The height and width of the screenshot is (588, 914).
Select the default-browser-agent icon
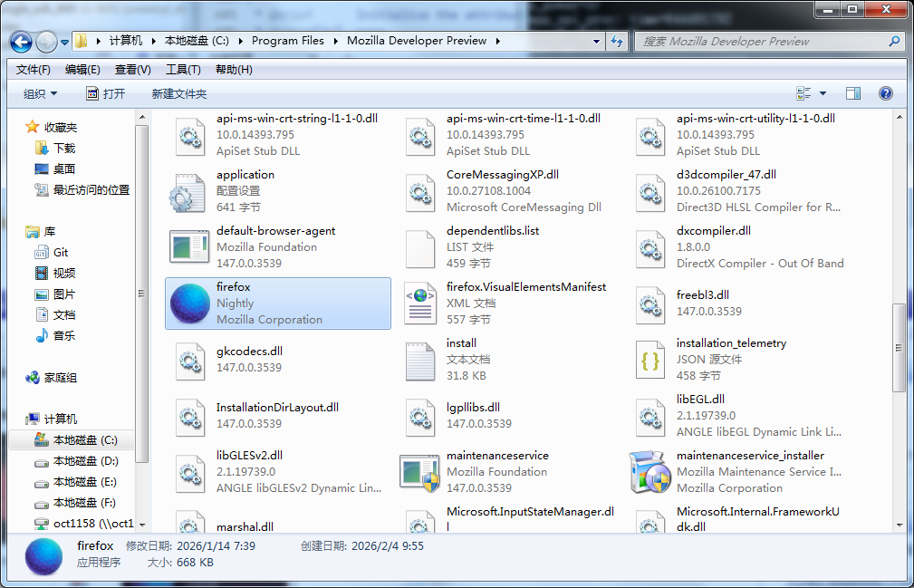coord(190,247)
